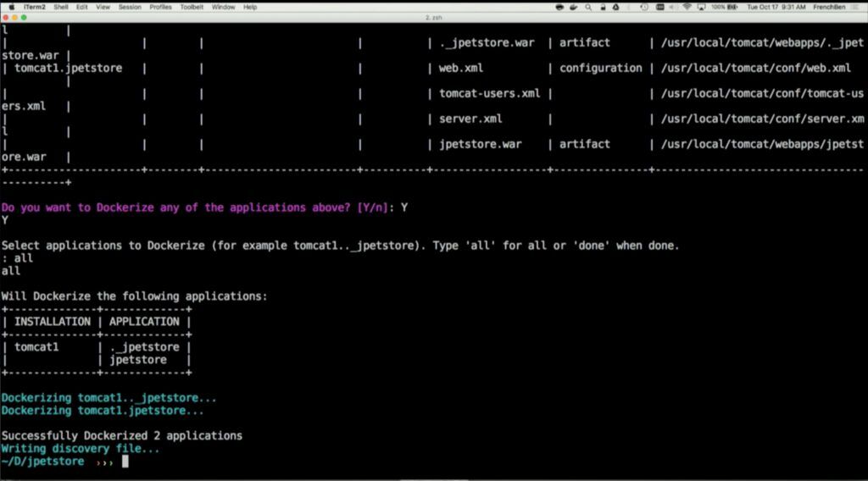Click the '2. zsh' window title
This screenshot has height=481, width=868.
pos(433,18)
